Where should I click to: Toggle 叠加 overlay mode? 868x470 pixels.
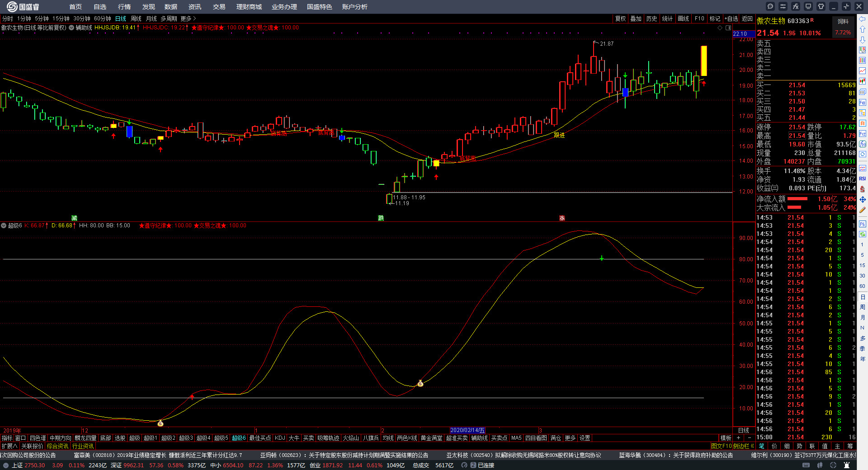636,19
